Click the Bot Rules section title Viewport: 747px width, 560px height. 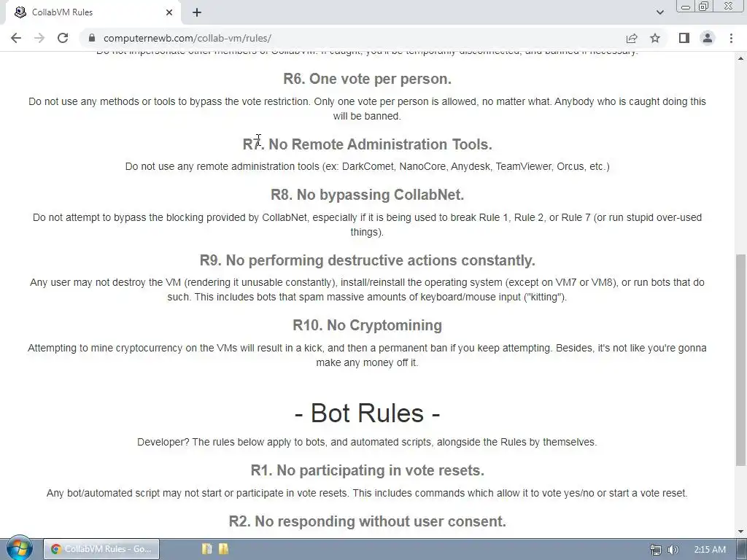tap(368, 413)
